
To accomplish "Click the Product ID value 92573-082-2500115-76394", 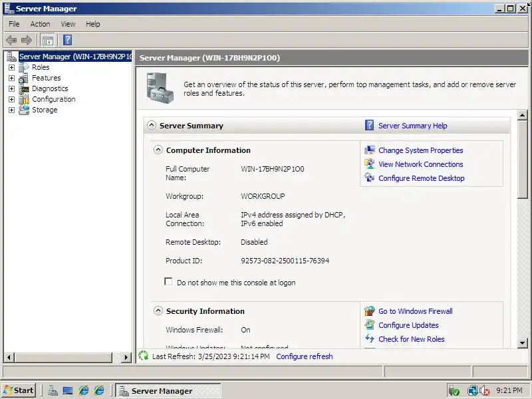I will 285,261.
